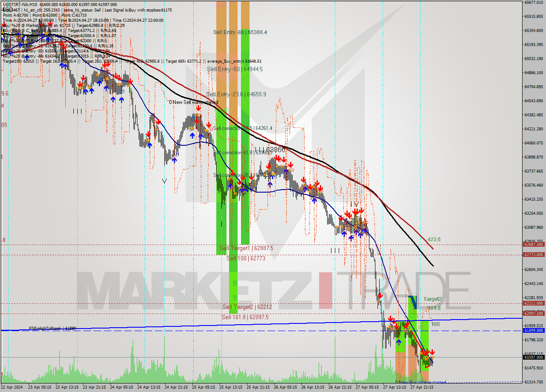
Task: Click the 64221.280 price axis label
Action: tap(534, 129)
